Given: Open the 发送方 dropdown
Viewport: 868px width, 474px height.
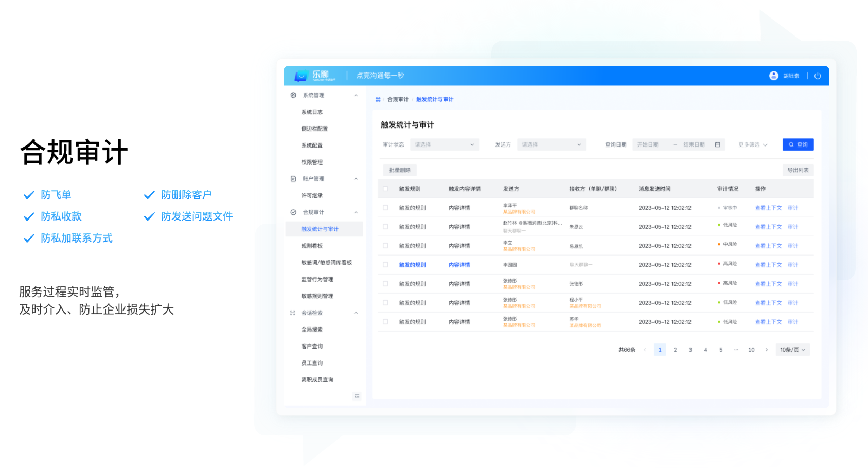Looking at the screenshot, I should tap(552, 145).
